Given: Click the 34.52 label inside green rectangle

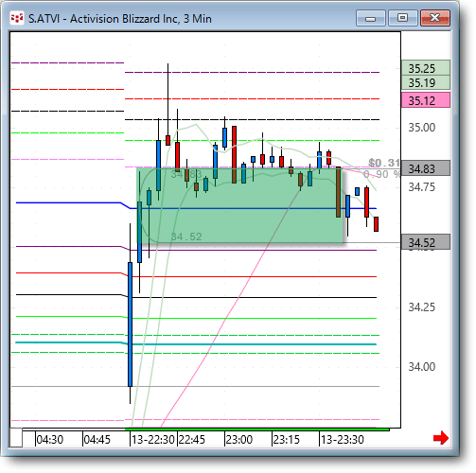Looking at the screenshot, I should (186, 236).
